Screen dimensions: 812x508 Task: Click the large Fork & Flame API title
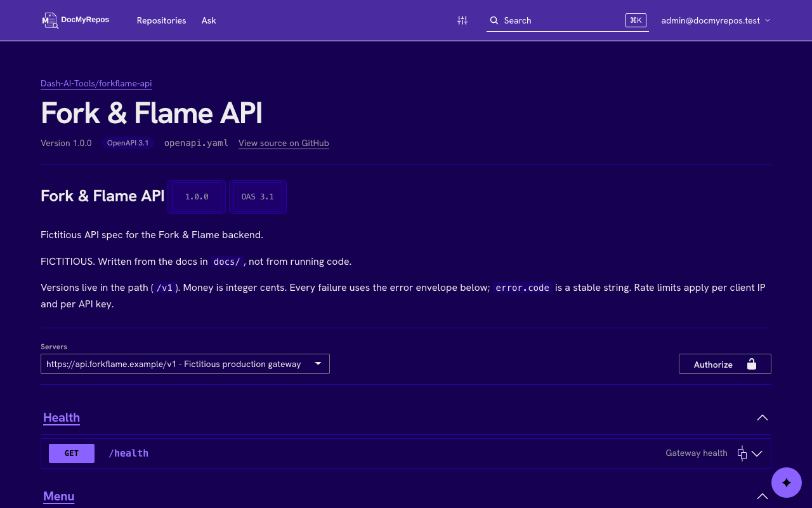(152, 113)
